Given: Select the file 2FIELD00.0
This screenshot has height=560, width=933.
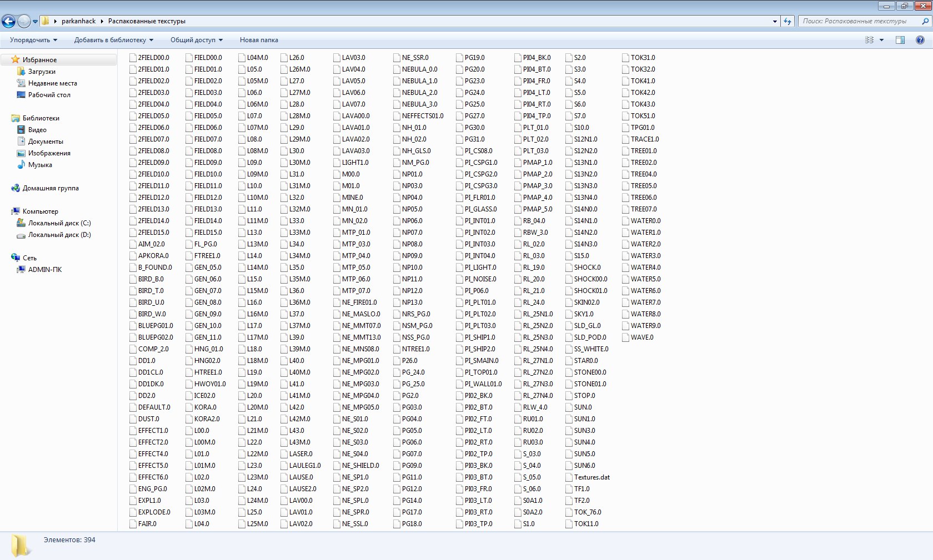Looking at the screenshot, I should pos(149,58).
